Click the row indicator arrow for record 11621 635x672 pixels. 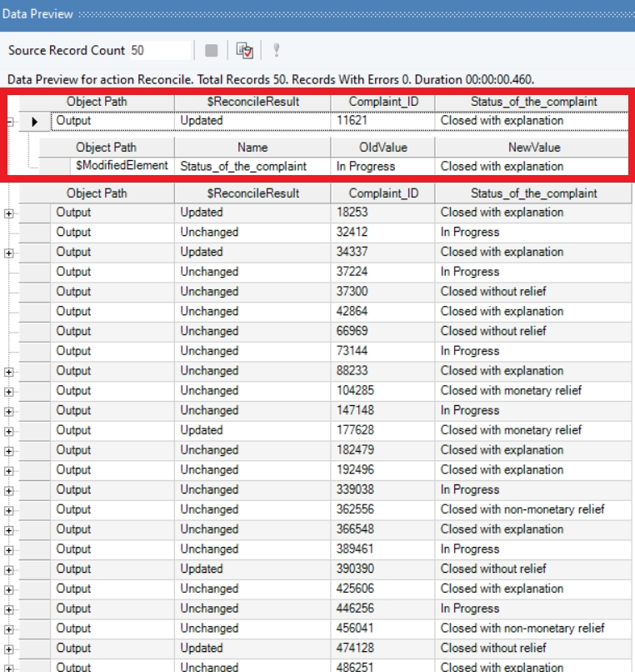click(35, 121)
